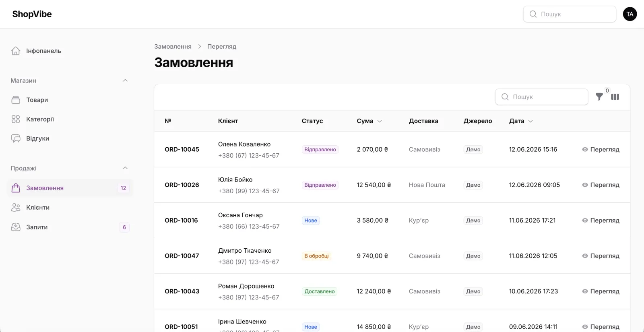Image resolution: width=644 pixels, height=332 pixels.
Task: Click the Відгуки chat bubble icon
Action: tap(16, 138)
